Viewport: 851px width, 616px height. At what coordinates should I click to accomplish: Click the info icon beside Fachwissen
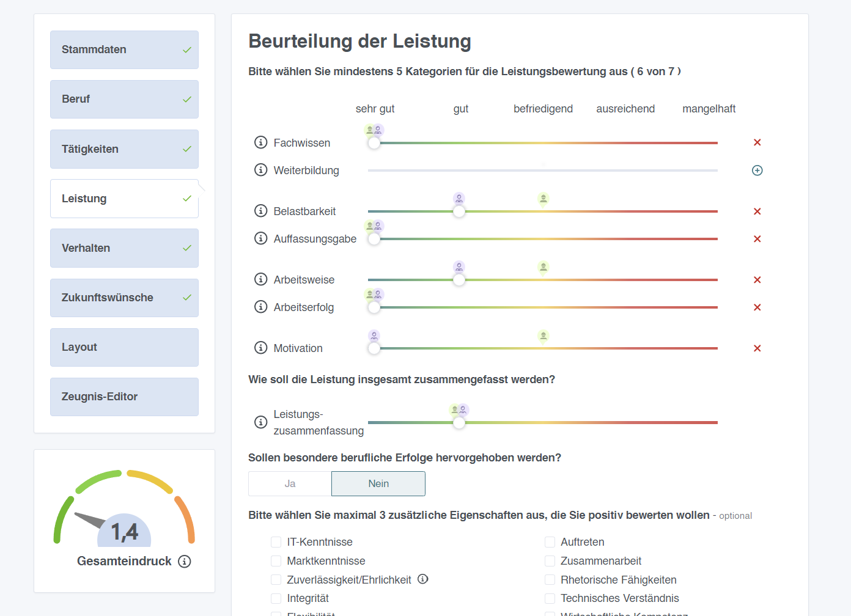point(260,142)
